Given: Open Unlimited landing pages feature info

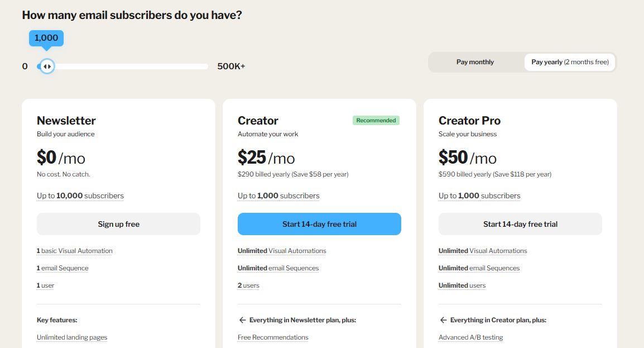Looking at the screenshot, I should [x=72, y=337].
